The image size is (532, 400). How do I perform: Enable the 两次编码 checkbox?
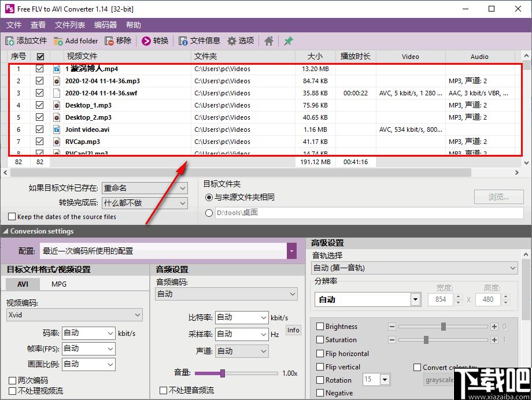coord(12,380)
